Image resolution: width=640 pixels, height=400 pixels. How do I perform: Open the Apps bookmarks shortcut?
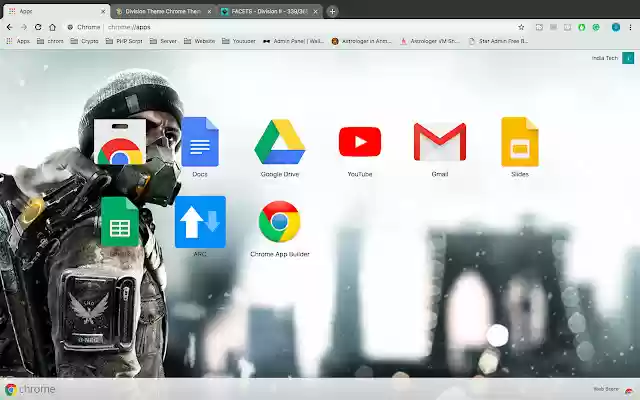coord(18,41)
